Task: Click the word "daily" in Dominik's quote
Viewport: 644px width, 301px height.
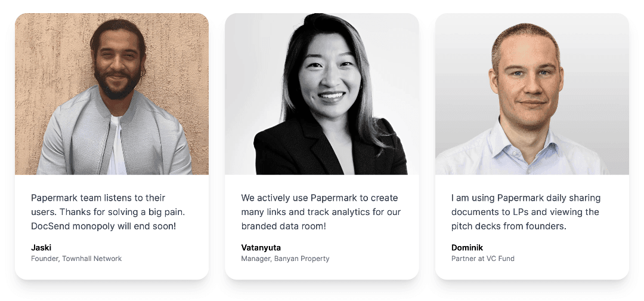Action: pos(555,198)
